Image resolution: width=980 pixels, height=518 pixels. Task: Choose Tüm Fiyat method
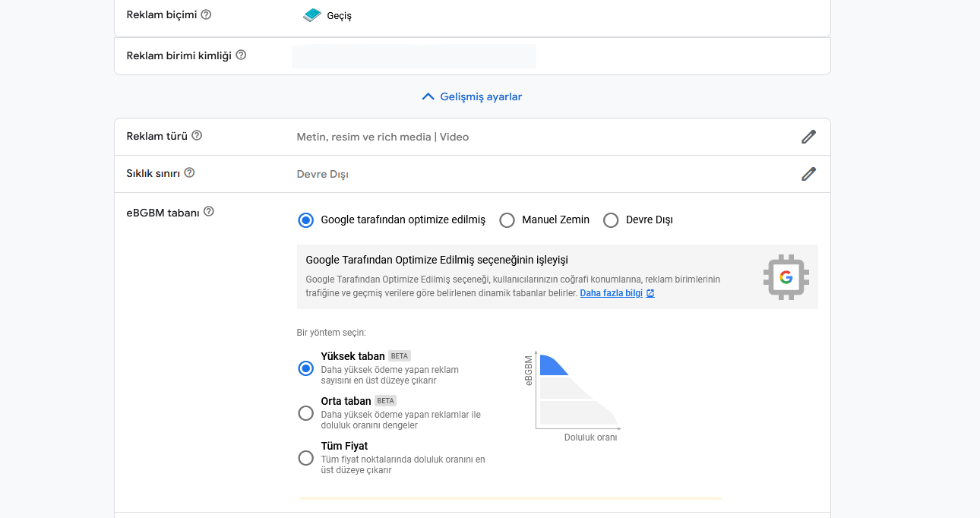[305, 458]
